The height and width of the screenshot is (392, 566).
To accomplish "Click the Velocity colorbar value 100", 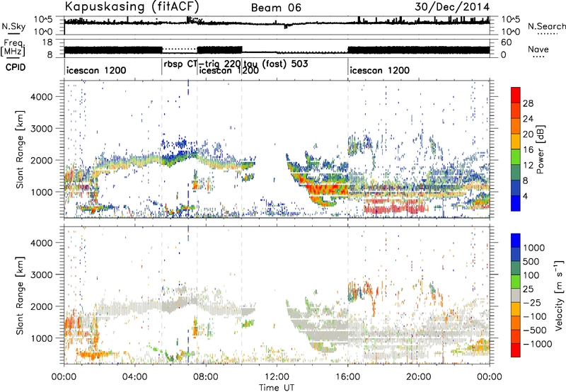I will [531, 275].
